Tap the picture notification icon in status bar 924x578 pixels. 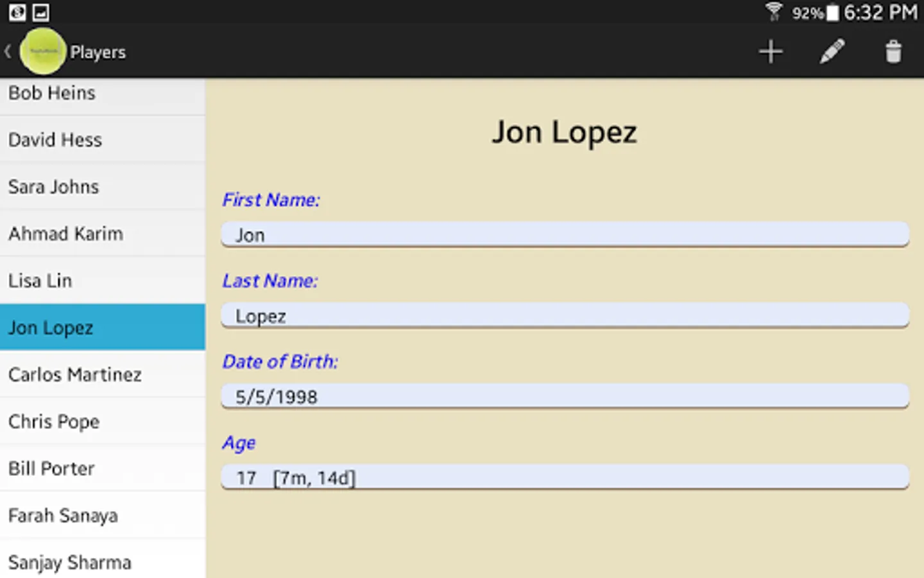click(40, 12)
